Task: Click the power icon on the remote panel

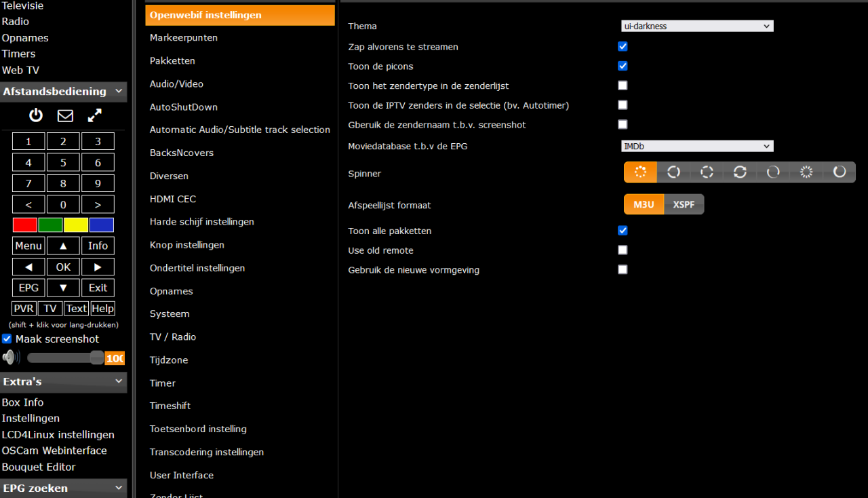Action: click(35, 115)
